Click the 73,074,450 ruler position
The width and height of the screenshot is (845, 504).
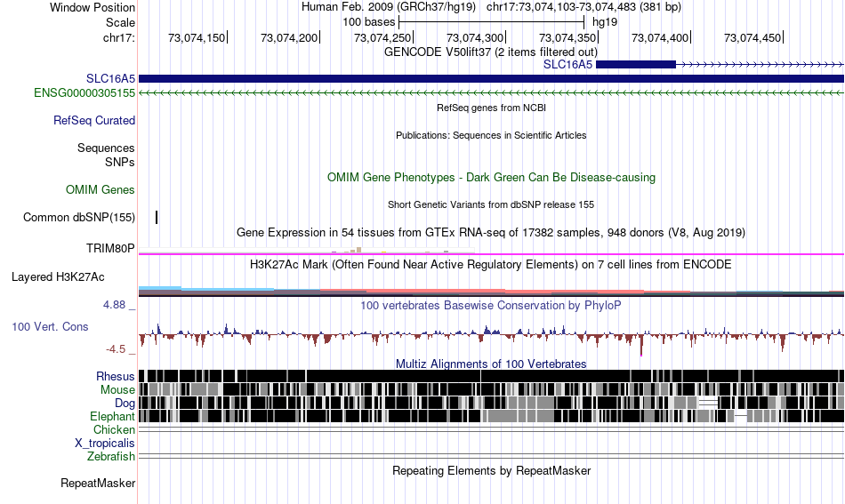pos(752,37)
